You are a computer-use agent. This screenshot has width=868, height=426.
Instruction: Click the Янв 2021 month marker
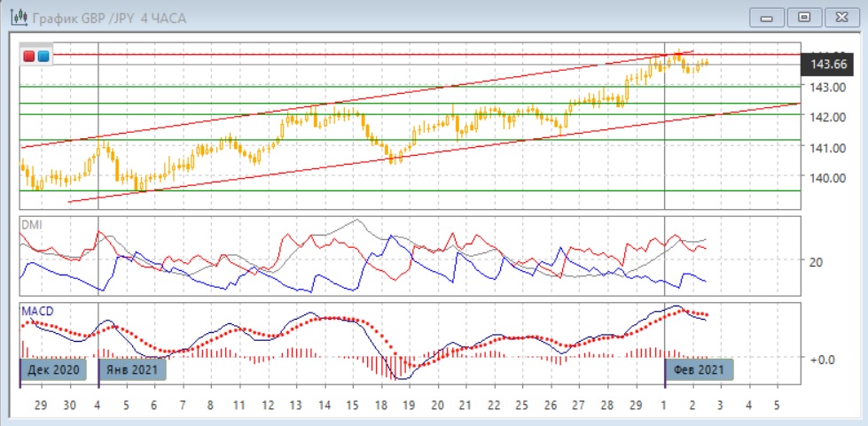131,370
